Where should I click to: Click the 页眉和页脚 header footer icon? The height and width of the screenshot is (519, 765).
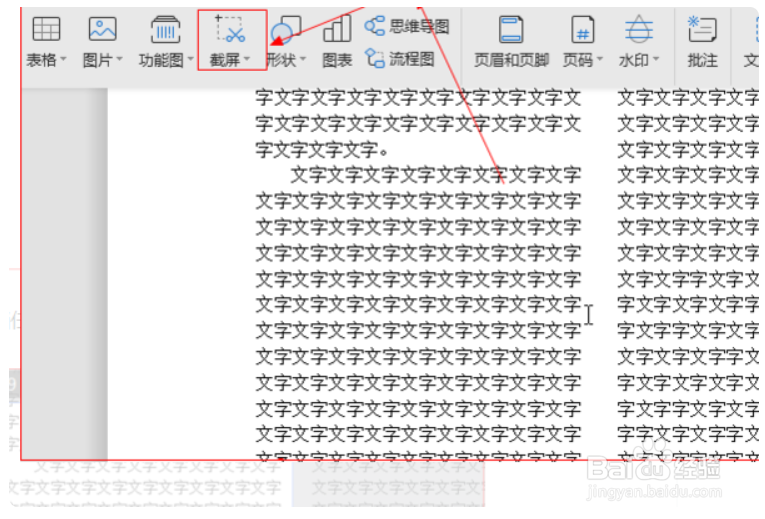click(511, 29)
